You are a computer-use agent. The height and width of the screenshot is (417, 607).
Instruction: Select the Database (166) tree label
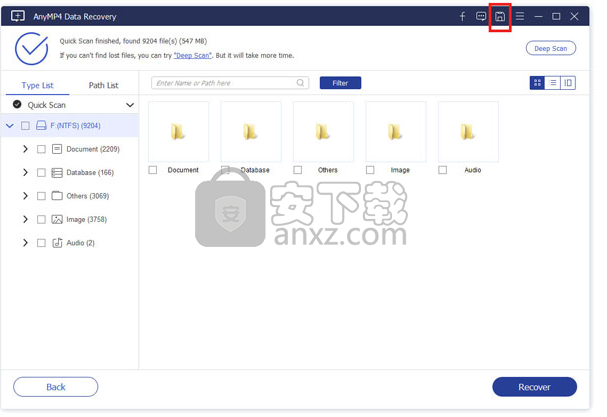pos(90,172)
